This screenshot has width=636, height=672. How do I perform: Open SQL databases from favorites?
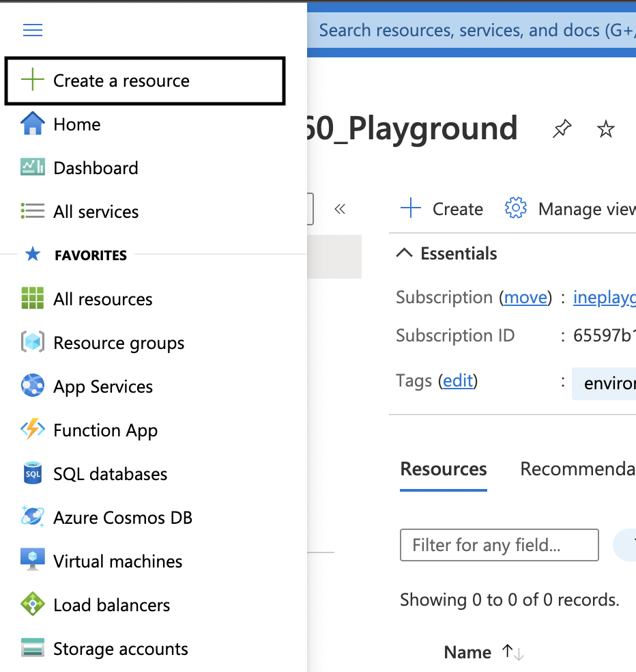pyautogui.click(x=110, y=474)
